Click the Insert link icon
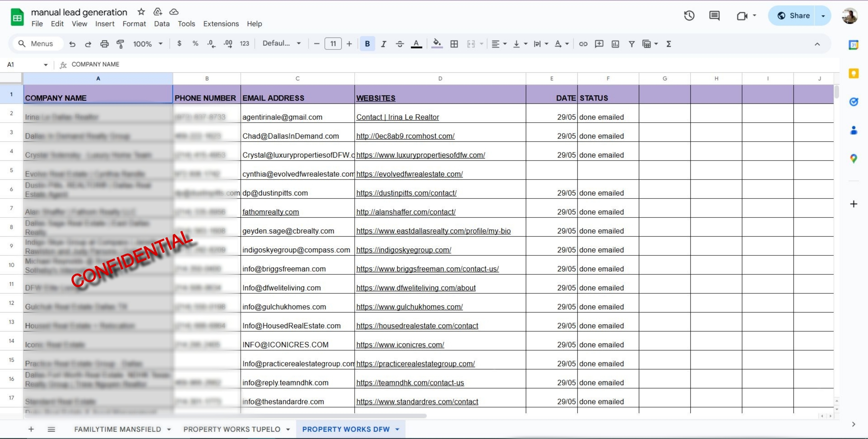The image size is (868, 439). [x=583, y=44]
